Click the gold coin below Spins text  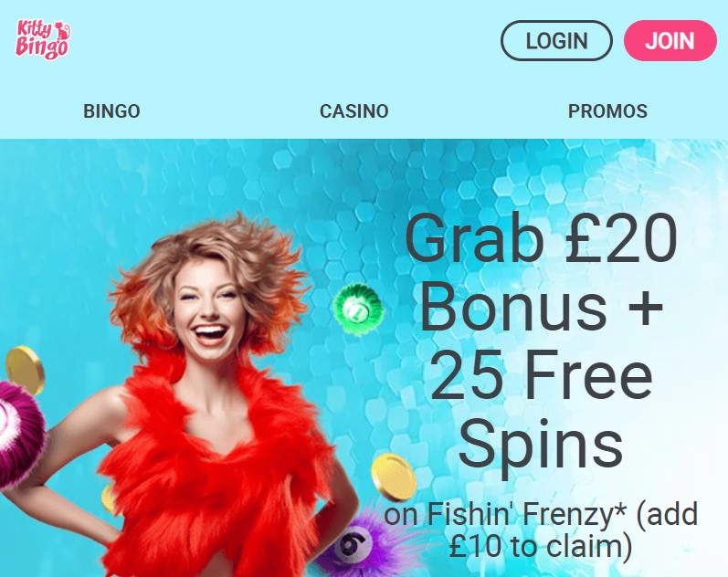pyautogui.click(x=393, y=477)
